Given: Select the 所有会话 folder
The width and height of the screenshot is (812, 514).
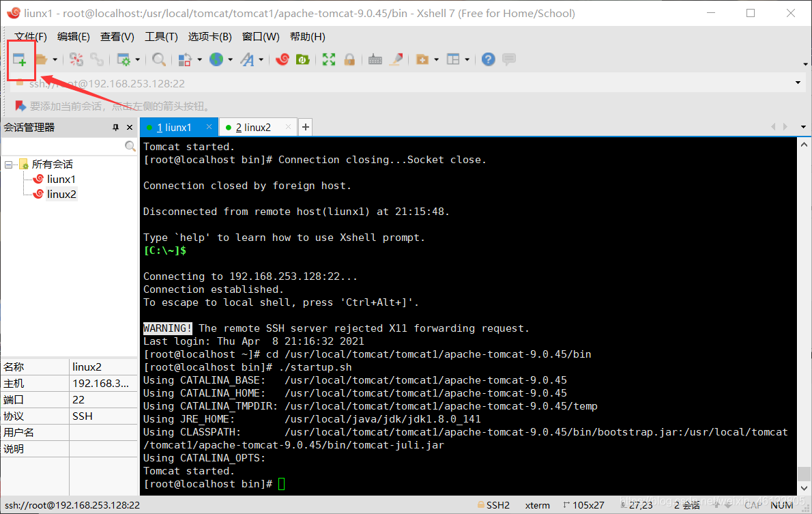Looking at the screenshot, I should (53, 165).
